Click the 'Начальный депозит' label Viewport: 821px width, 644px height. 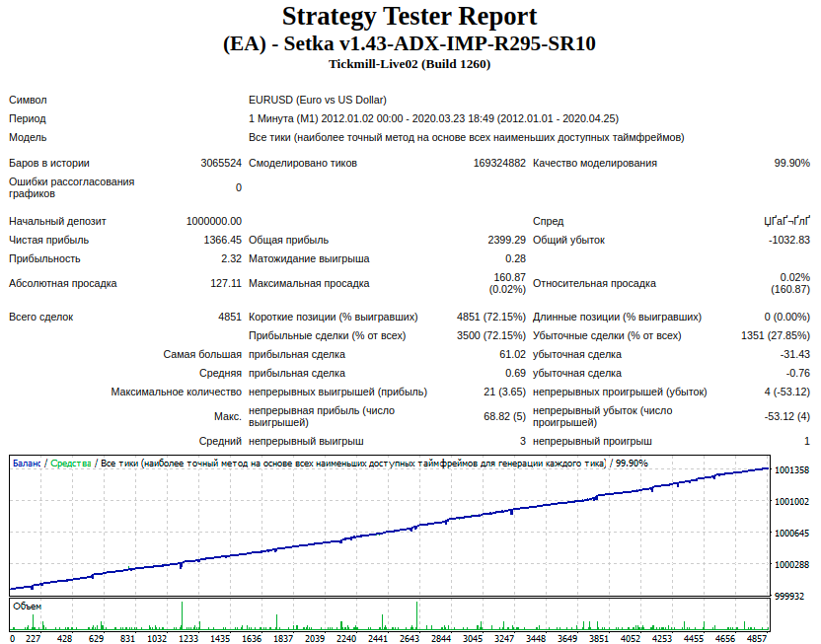tap(57, 221)
